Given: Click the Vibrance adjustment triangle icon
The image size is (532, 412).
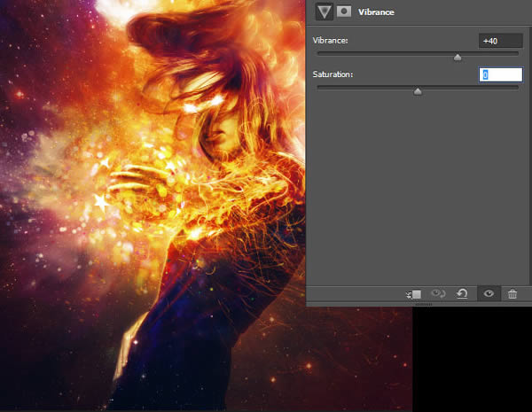Looking at the screenshot, I should [x=325, y=12].
